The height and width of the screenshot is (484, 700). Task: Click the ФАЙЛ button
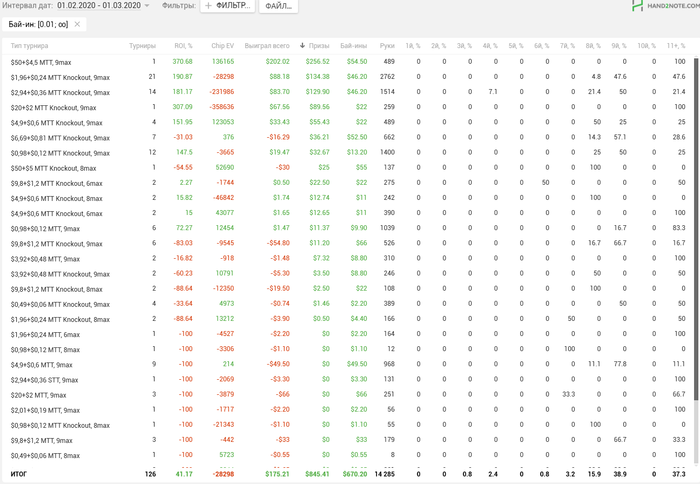click(x=278, y=6)
